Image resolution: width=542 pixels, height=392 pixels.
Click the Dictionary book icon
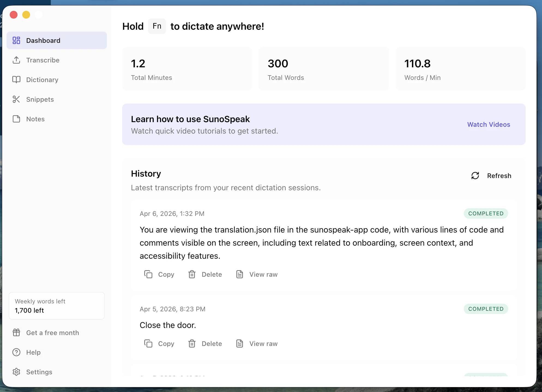click(16, 80)
